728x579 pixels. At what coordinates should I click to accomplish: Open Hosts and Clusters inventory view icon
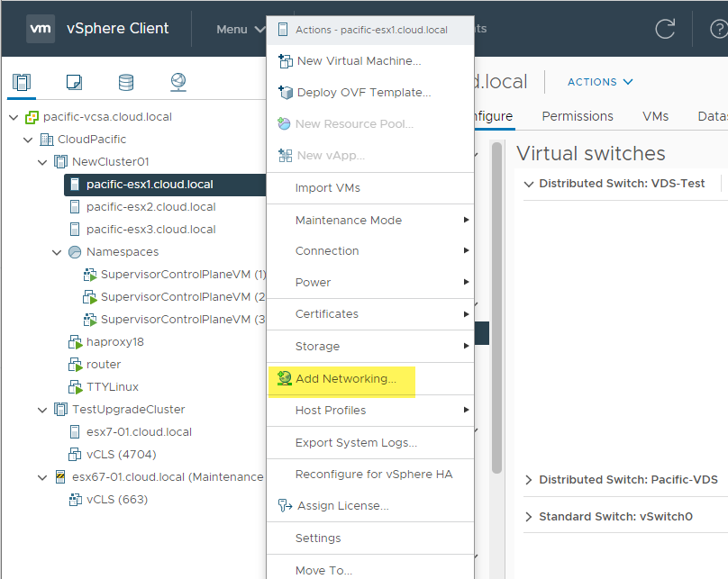click(22, 82)
